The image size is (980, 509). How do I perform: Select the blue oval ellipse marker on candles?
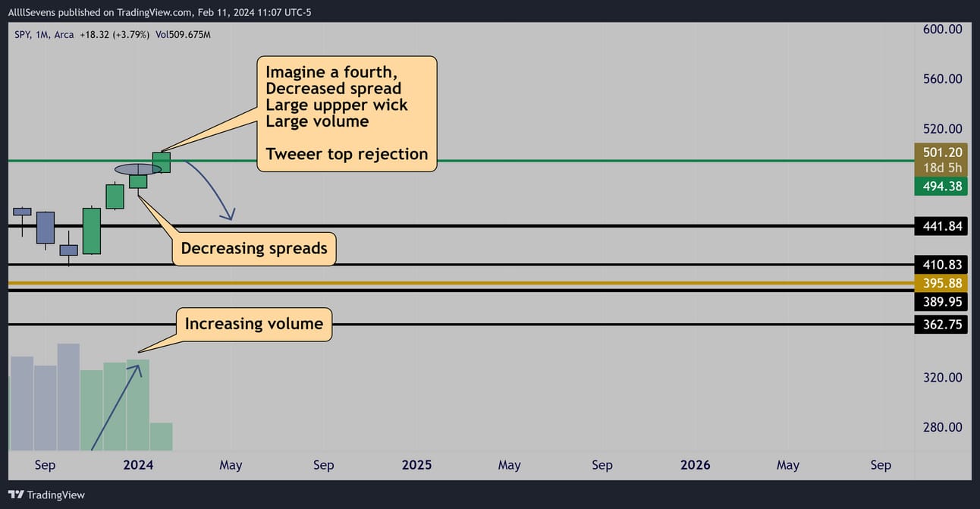(x=138, y=169)
